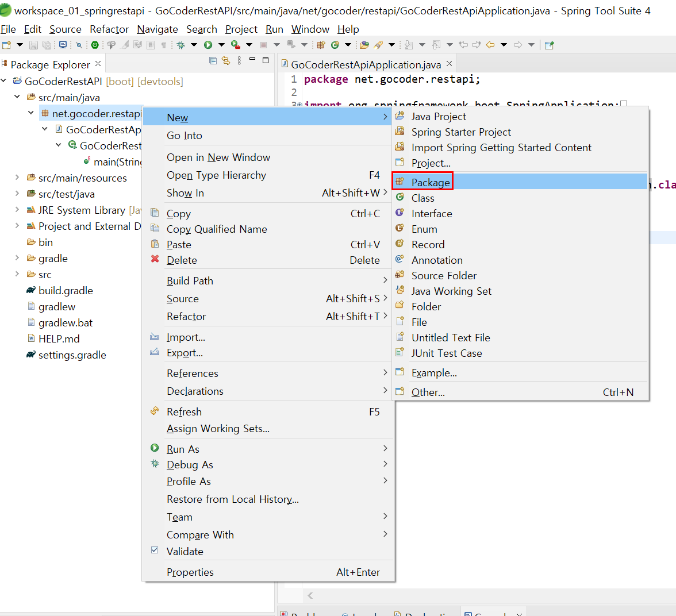Click the Save toolbar icon
Screen dimensions: 676x616
[33, 45]
